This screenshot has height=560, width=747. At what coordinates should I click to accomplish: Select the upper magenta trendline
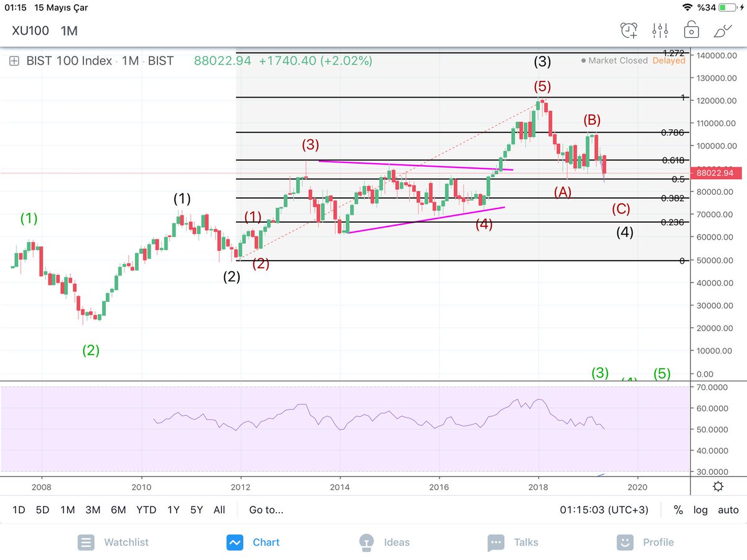click(x=415, y=165)
